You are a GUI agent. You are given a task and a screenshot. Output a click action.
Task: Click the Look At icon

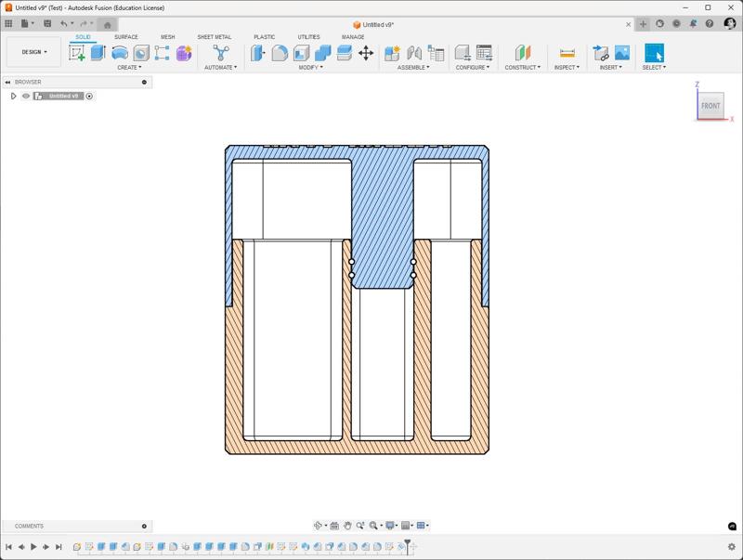[x=334, y=526]
